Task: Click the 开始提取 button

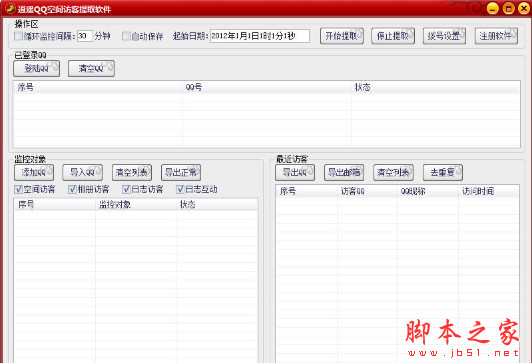Action: [x=342, y=36]
